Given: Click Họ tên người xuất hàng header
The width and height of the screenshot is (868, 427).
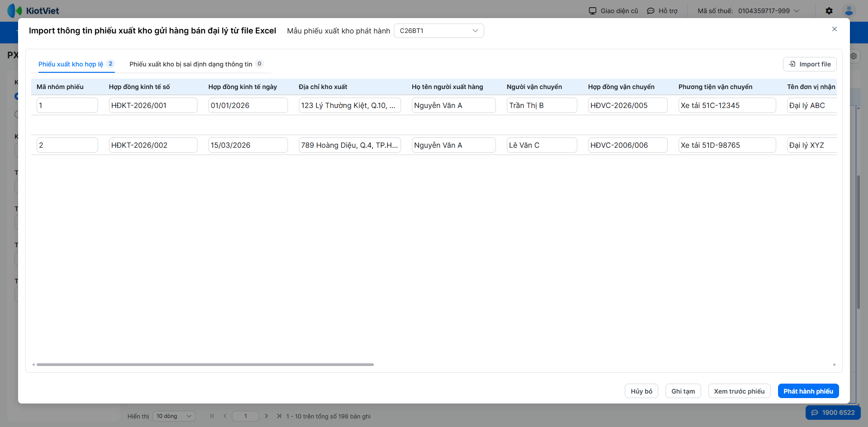Looking at the screenshot, I should click(447, 87).
